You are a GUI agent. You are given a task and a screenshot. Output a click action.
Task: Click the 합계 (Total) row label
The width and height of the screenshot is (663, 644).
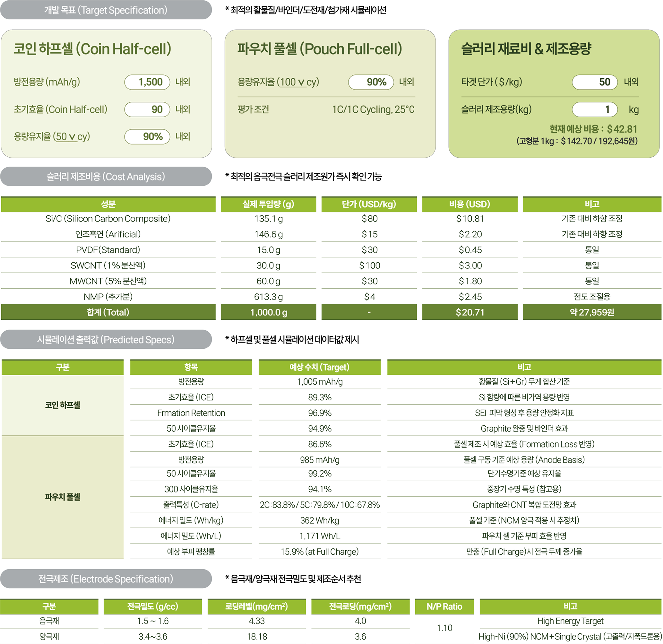pos(108,312)
